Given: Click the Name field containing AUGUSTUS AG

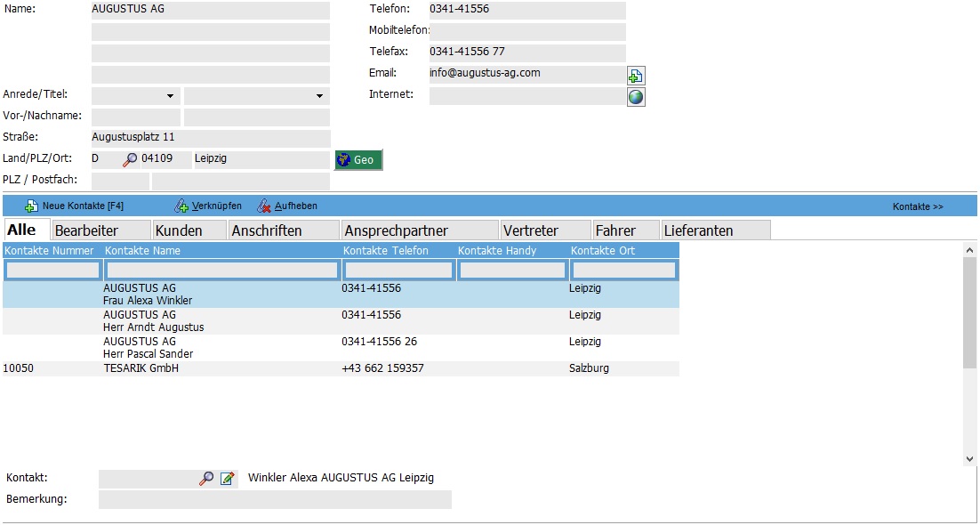Looking at the screenshot, I should pyautogui.click(x=211, y=10).
